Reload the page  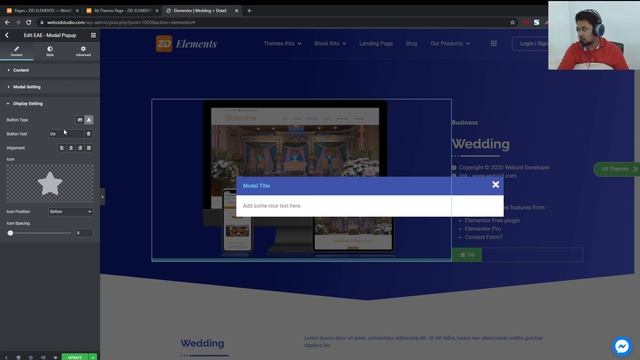coord(29,22)
